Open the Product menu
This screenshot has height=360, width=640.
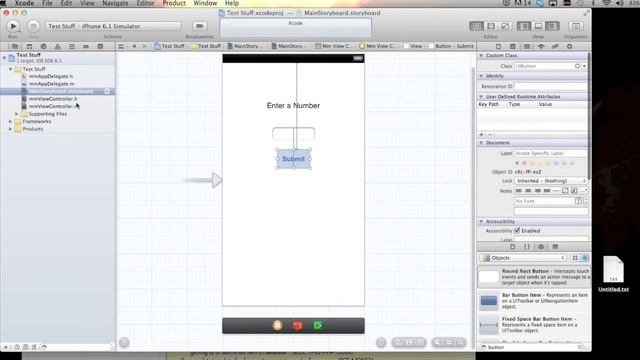pos(174,3)
